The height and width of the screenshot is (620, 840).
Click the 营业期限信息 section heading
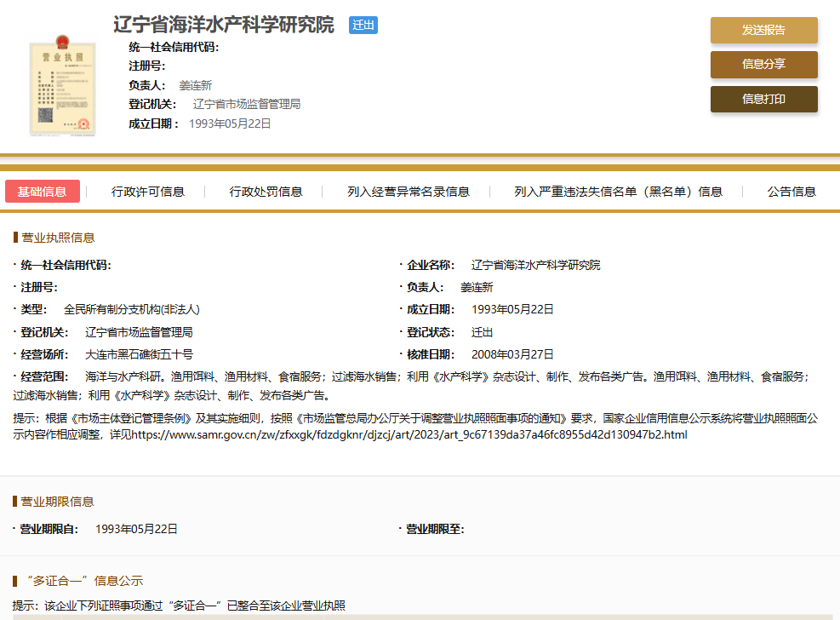point(58,502)
